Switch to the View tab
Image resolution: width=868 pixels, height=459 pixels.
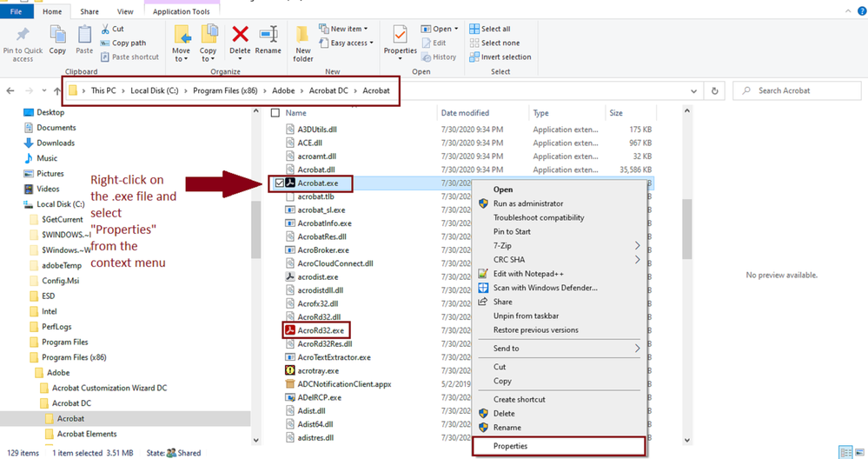coord(125,11)
